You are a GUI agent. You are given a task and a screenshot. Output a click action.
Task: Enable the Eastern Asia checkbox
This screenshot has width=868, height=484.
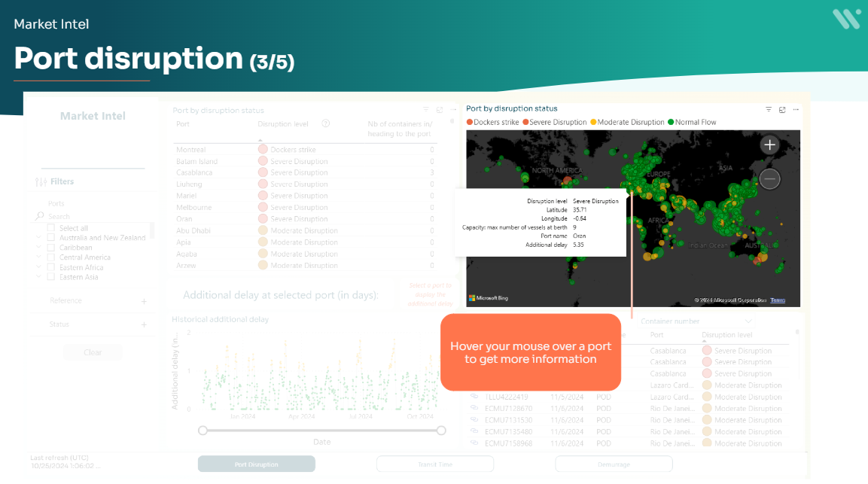coord(51,277)
